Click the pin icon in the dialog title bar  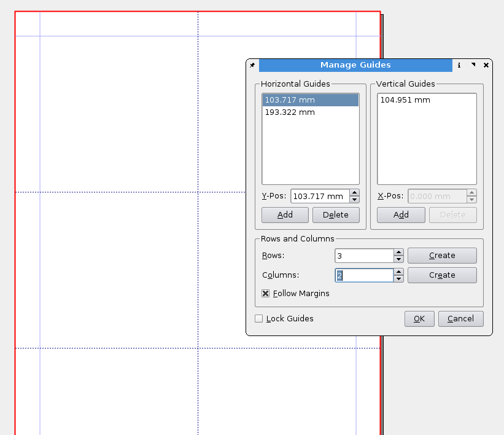252,65
